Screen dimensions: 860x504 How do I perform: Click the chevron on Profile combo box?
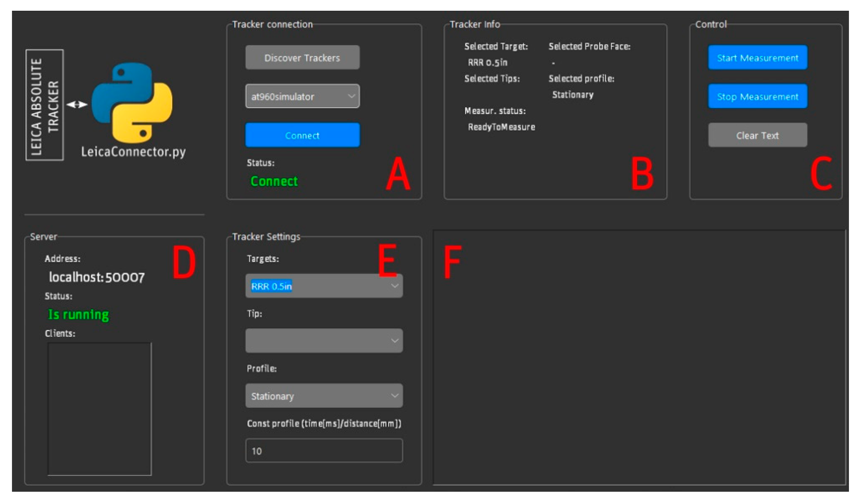(x=395, y=396)
